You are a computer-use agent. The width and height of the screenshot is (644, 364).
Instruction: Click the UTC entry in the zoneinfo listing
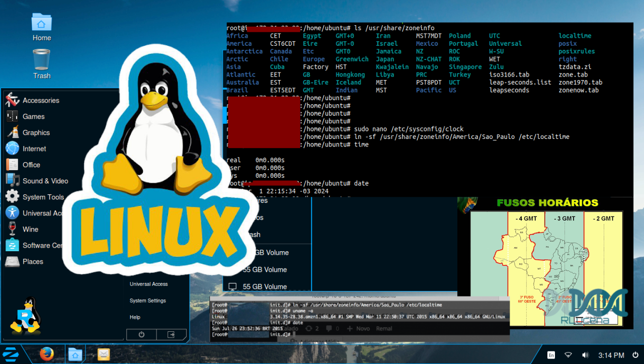(495, 36)
